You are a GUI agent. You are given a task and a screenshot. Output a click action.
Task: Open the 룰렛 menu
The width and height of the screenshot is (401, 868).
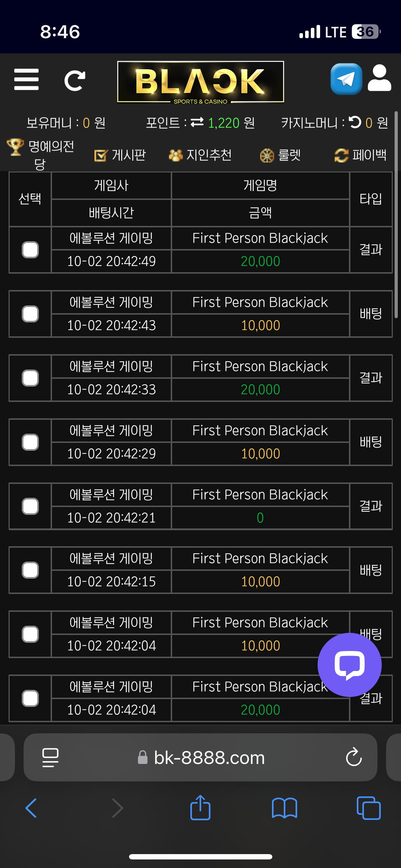(281, 155)
